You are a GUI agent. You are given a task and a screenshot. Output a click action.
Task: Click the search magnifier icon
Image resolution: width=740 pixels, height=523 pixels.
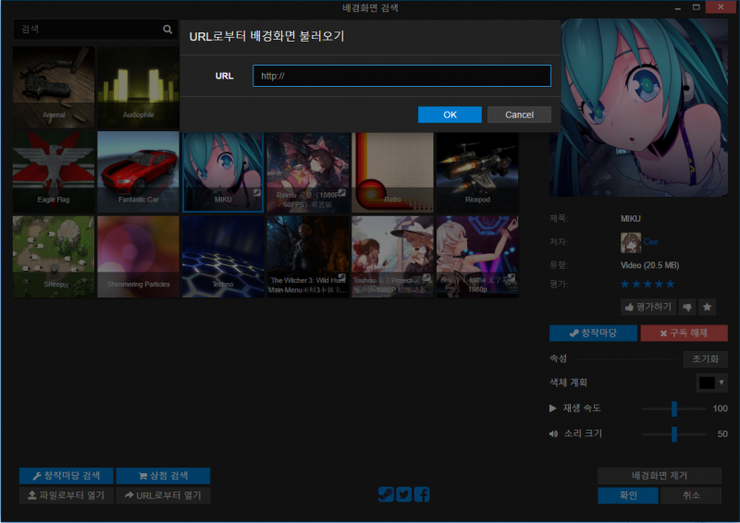click(x=167, y=29)
